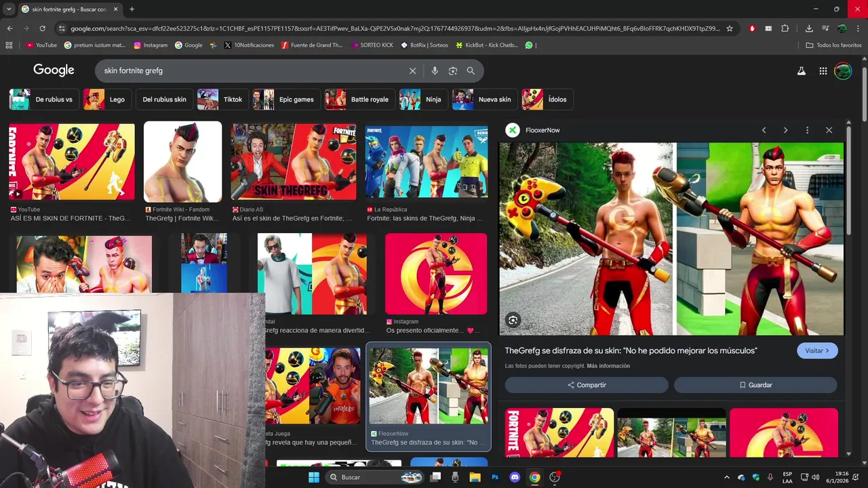This screenshot has height=488, width=868.
Task: Open Google Labs flask icon
Action: pos(801,70)
